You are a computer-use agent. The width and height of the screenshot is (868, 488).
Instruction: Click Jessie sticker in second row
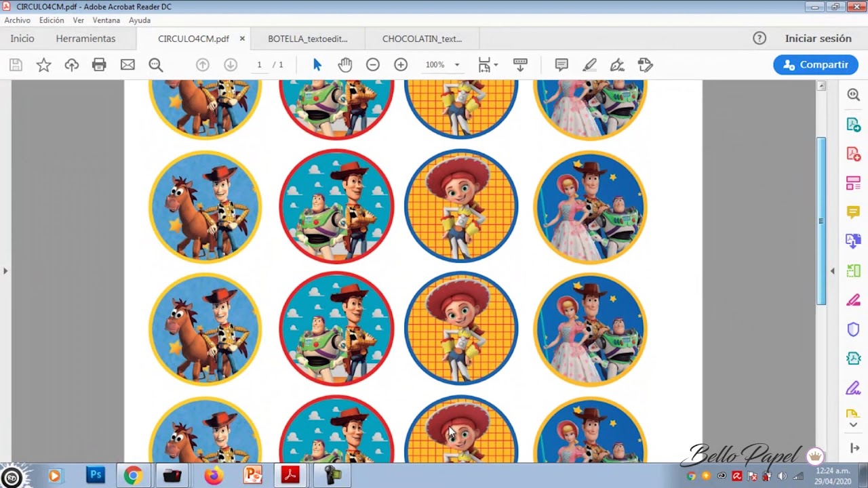[461, 205]
